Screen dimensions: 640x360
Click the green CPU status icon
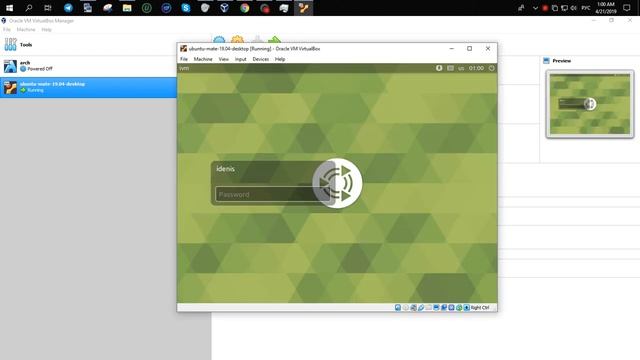(459, 307)
